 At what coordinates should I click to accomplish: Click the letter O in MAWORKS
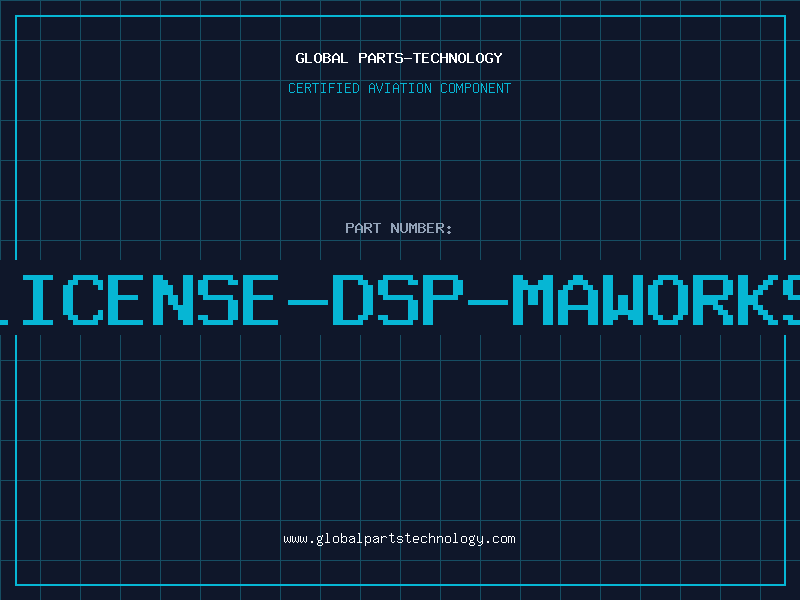[x=669, y=300]
